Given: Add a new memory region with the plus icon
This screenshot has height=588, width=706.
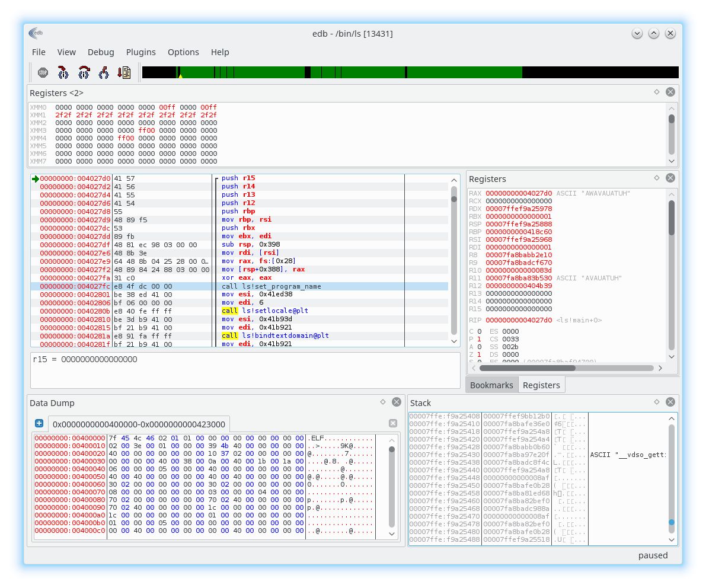Looking at the screenshot, I should click(39, 423).
